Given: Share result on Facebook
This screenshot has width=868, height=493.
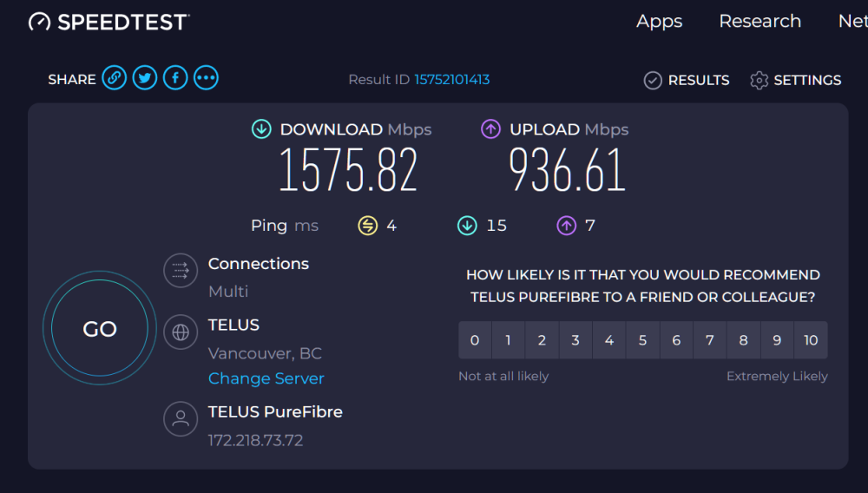Looking at the screenshot, I should (x=175, y=78).
